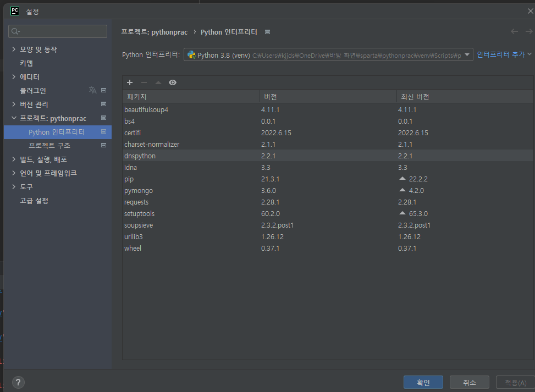Screen dimensions: 535x392
Task: Collapse the 프로젝트: pythonprac section
Action: click(14, 118)
